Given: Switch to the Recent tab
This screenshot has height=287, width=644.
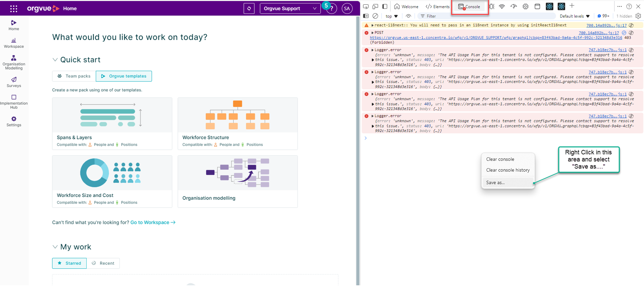Looking at the screenshot, I should click(103, 263).
